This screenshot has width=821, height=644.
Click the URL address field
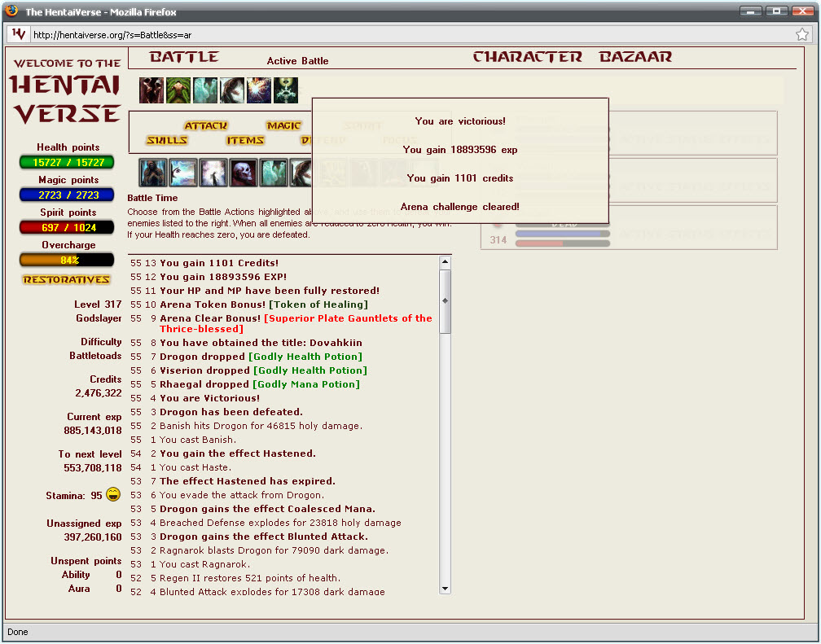pos(411,34)
